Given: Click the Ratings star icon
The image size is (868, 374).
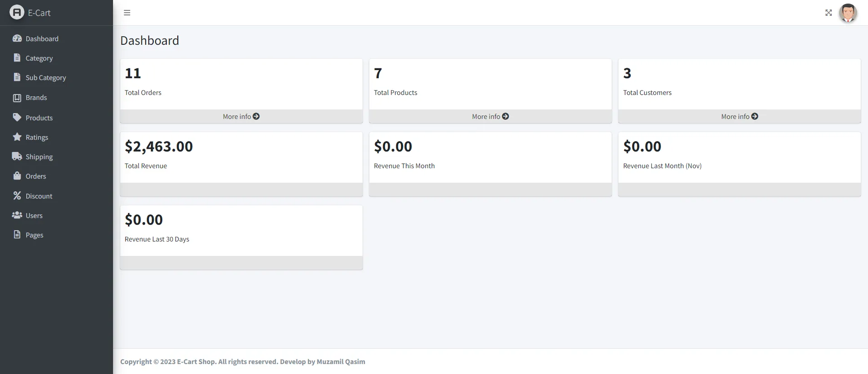Looking at the screenshot, I should coord(17,137).
